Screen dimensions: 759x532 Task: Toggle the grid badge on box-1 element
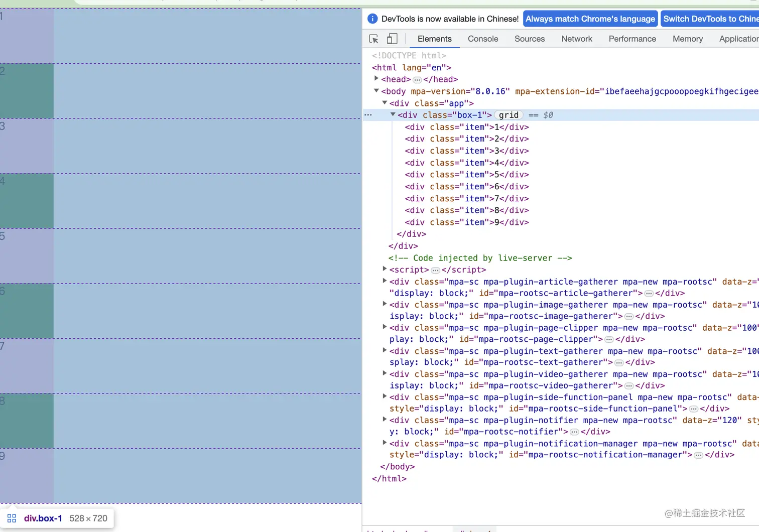(509, 115)
